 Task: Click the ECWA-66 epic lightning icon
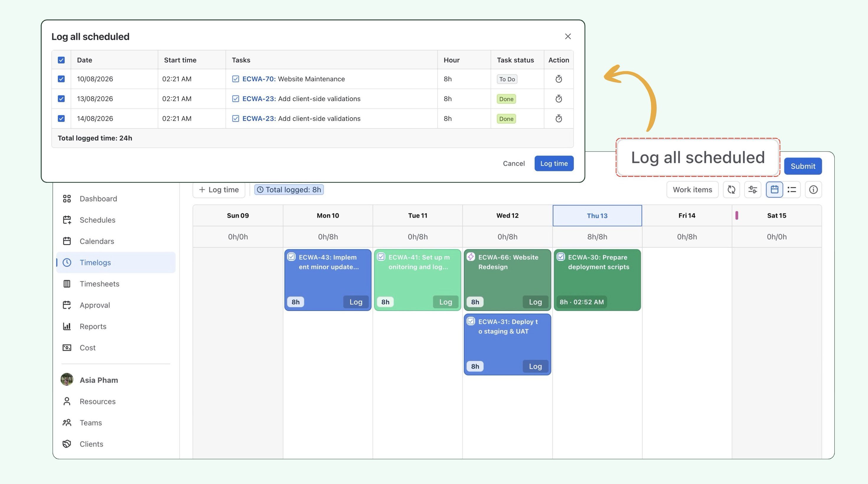[x=471, y=257]
